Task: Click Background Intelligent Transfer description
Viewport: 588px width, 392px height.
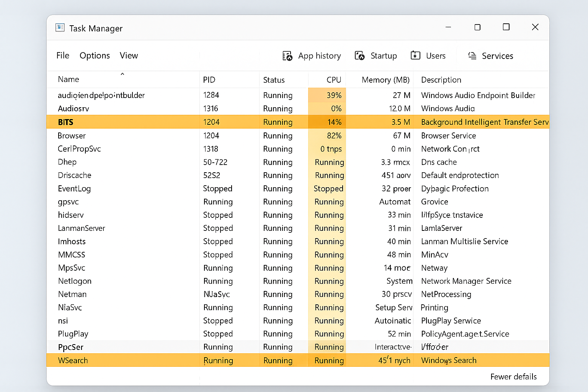Action: click(485, 122)
